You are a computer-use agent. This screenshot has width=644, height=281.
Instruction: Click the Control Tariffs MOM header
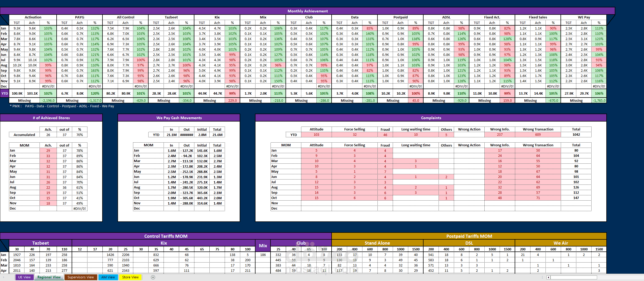[x=166, y=236]
